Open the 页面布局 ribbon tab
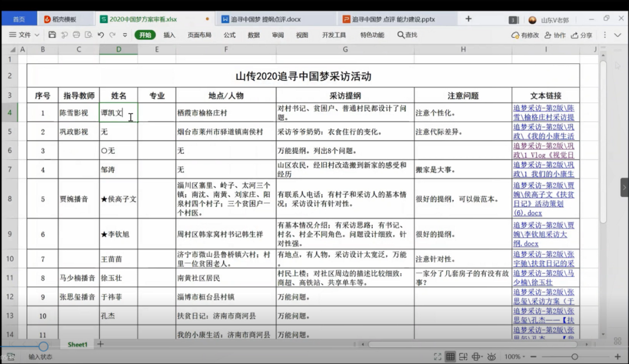Image resolution: width=629 pixels, height=364 pixels. 199,35
